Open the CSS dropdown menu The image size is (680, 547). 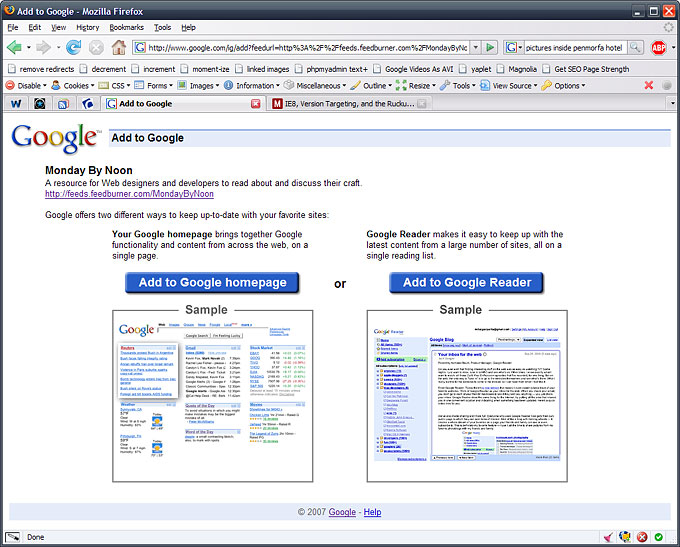(x=114, y=85)
